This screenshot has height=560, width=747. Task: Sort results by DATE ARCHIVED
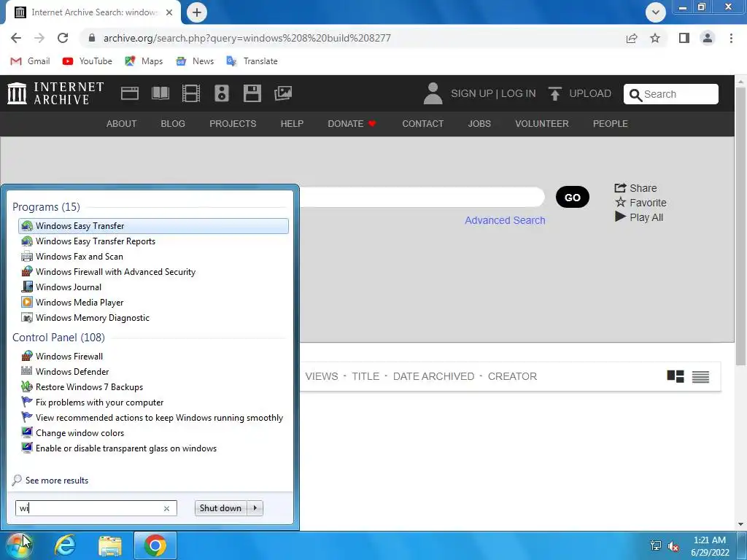433,376
